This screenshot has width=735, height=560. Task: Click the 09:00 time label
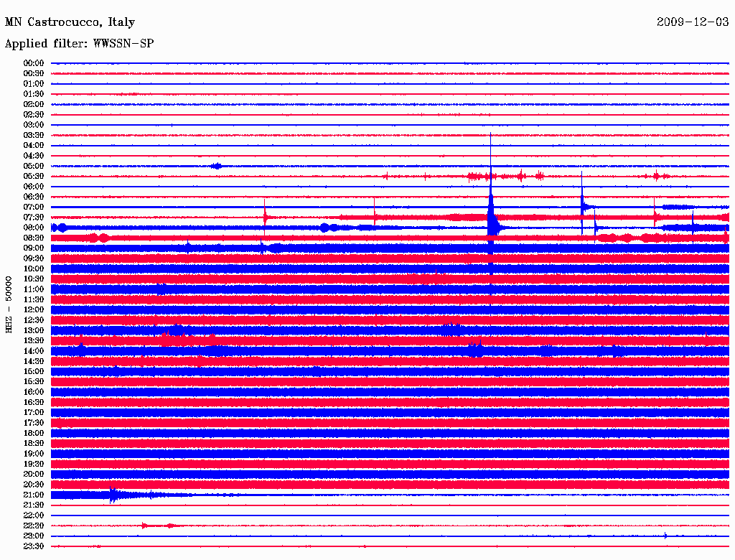pos(34,248)
